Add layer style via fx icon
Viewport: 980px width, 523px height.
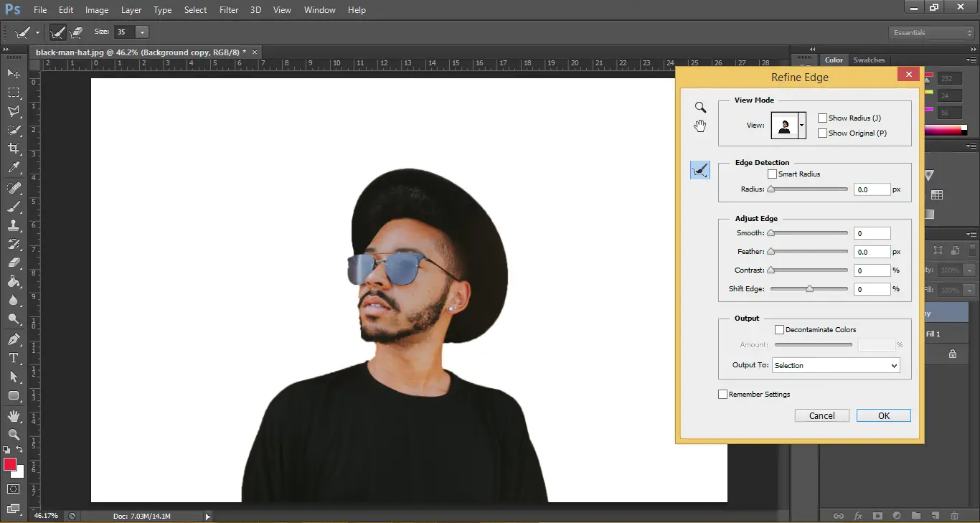(858, 516)
